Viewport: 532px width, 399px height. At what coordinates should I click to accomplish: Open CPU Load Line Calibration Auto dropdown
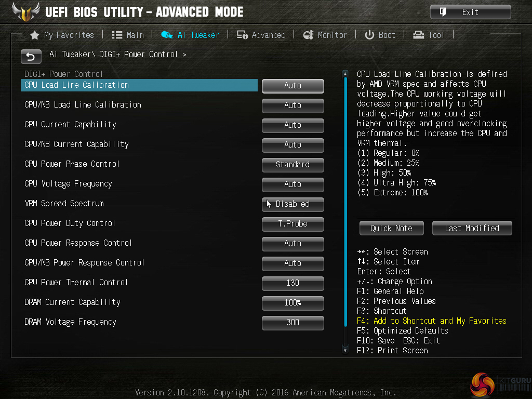pos(293,86)
